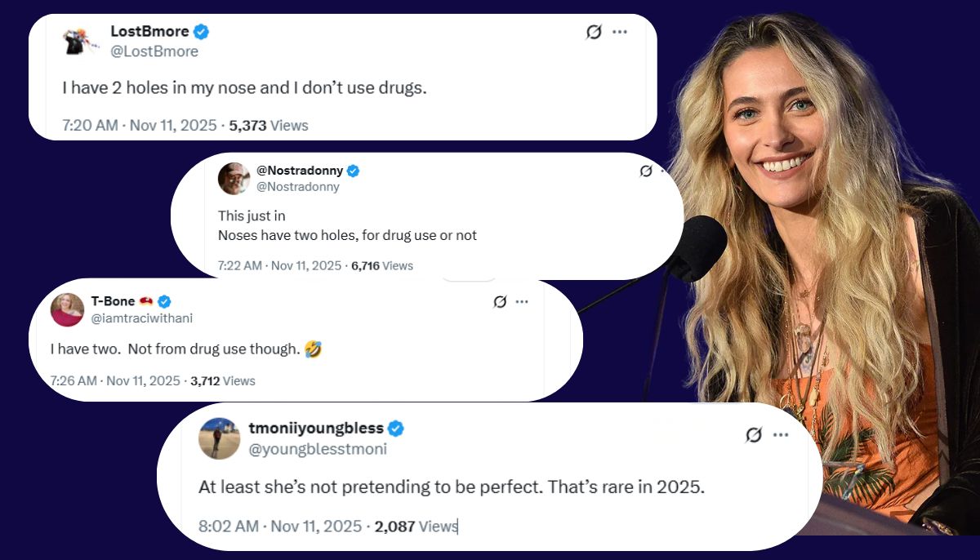Click the 6,716 Views count
Screen dimensions: 980x560
tap(382, 265)
